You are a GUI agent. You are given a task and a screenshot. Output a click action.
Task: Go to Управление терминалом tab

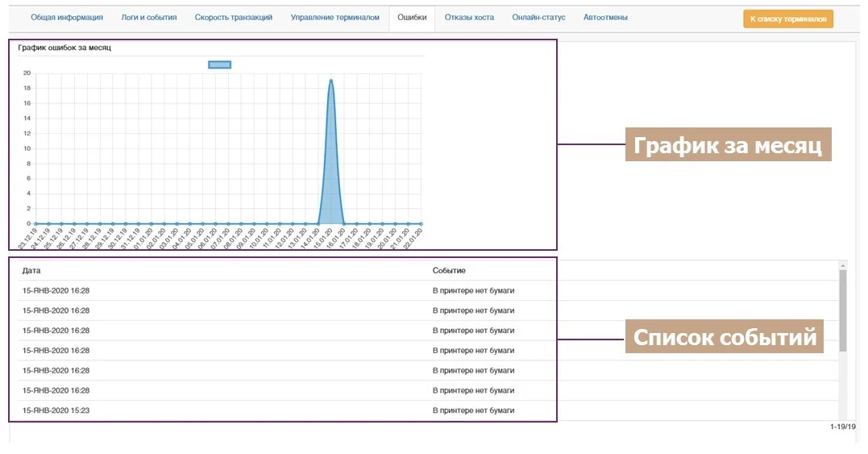point(334,18)
